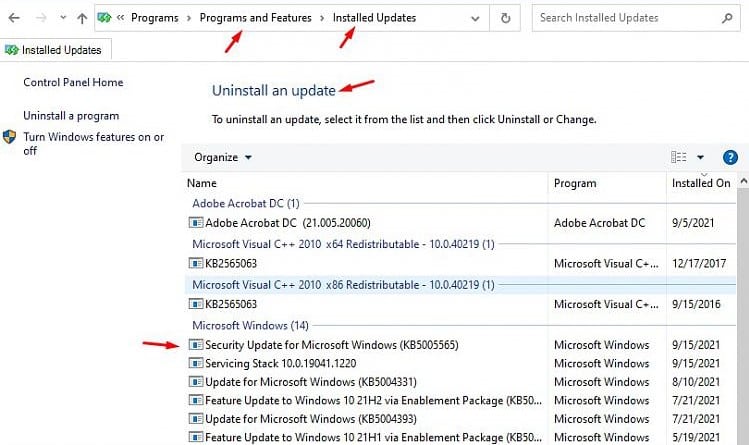Click the Windows features shield icon

10,138
